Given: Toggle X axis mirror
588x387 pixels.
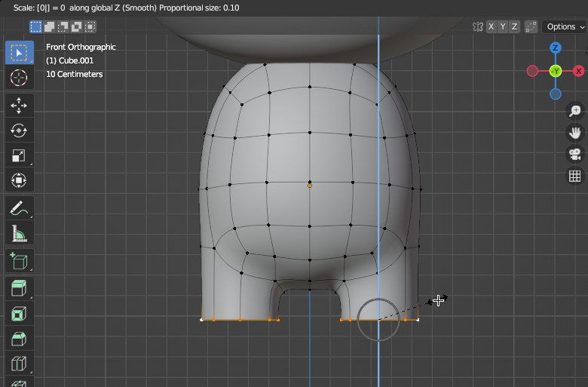Looking at the screenshot, I should (x=492, y=26).
